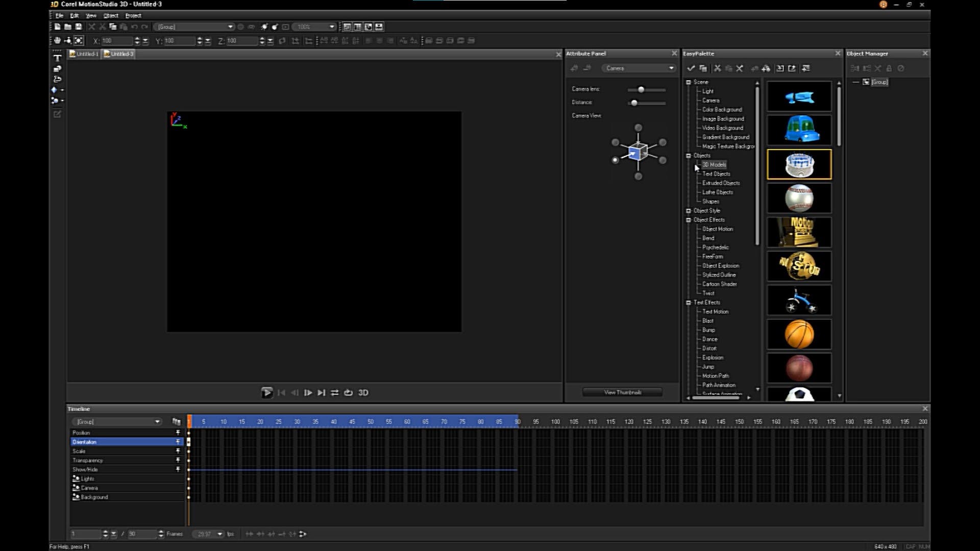Click the Insert Graphics tool icon

point(57,69)
